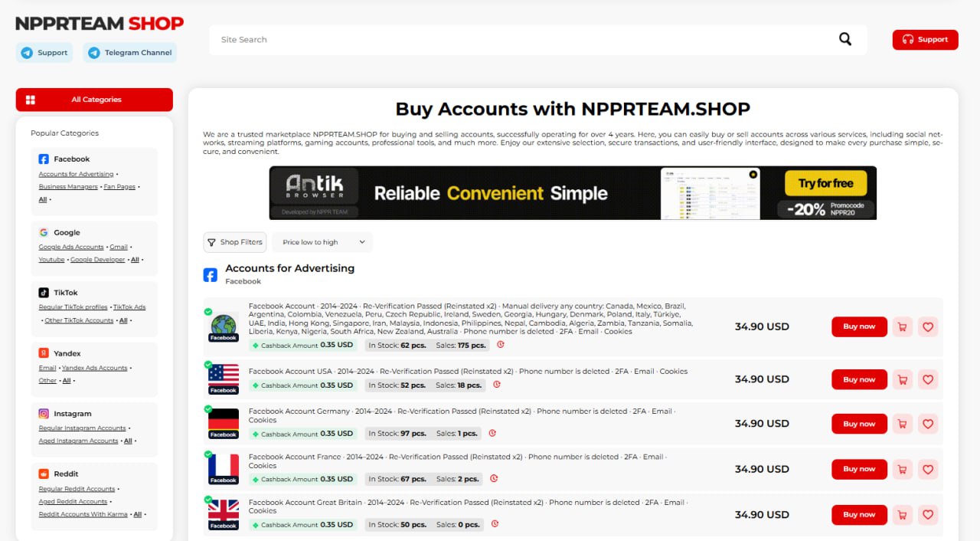
Task: Click the search magnifier icon
Action: (844, 39)
